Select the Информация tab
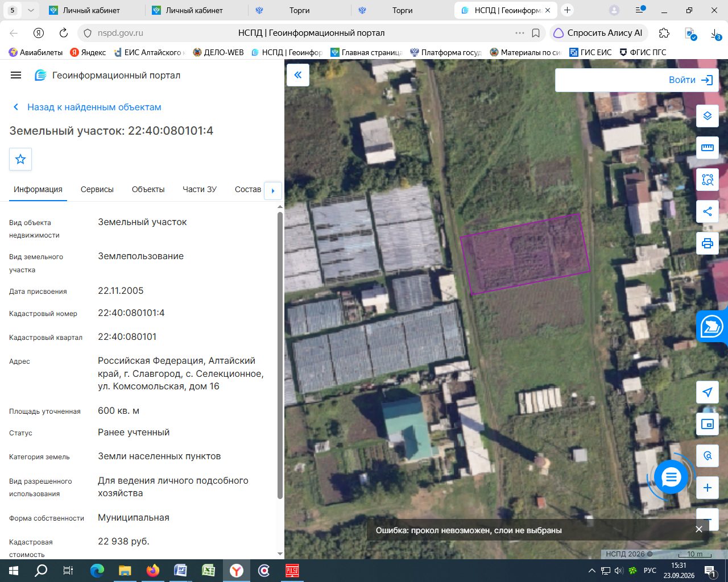The width and height of the screenshot is (728, 582). click(38, 189)
